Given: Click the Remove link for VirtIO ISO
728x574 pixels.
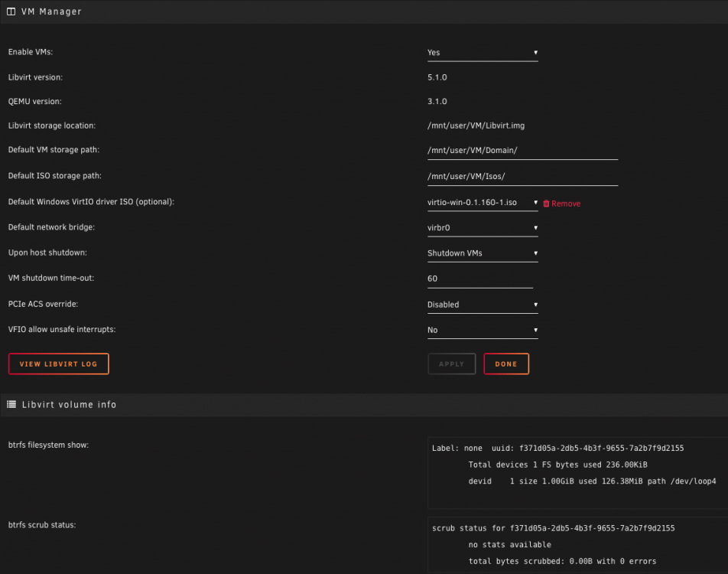Looking at the screenshot, I should click(566, 204).
